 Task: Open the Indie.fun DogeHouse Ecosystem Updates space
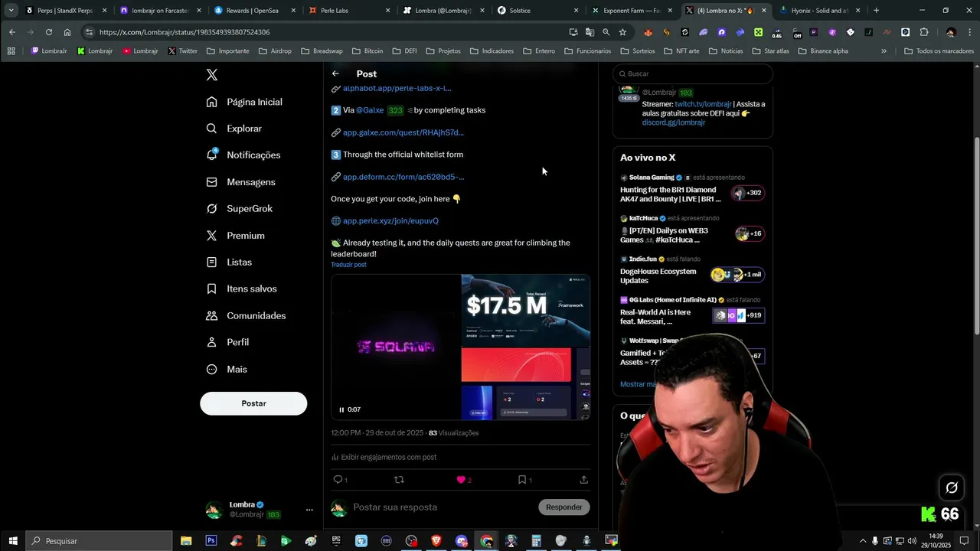(x=692, y=270)
